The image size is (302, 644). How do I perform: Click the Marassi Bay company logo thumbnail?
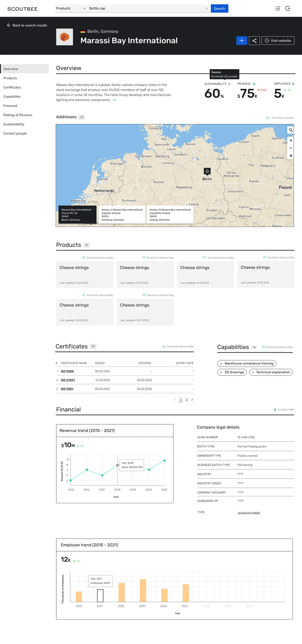[x=65, y=37]
